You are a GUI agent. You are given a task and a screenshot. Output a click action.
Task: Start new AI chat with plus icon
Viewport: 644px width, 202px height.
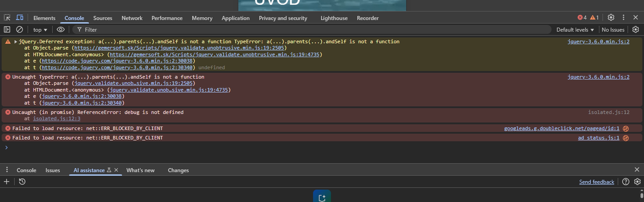tap(7, 181)
